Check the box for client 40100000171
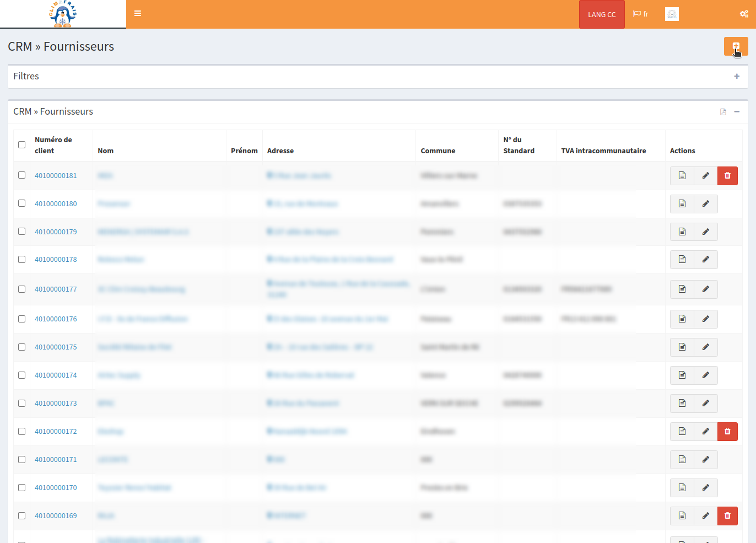756x543 pixels. 21,459
